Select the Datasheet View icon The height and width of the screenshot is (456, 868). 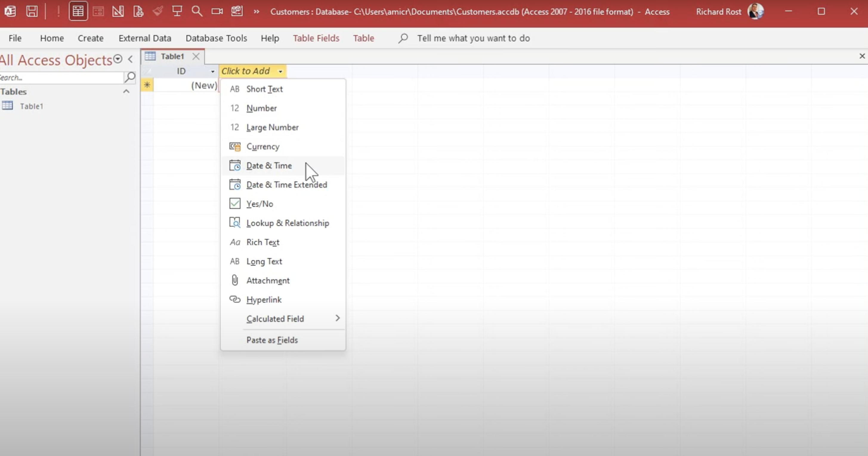click(78, 11)
